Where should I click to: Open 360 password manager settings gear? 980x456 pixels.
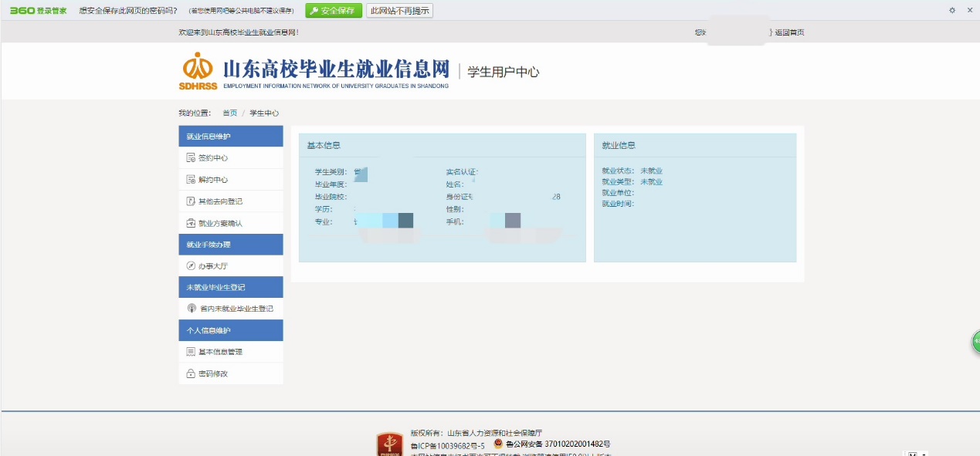pos(952,10)
